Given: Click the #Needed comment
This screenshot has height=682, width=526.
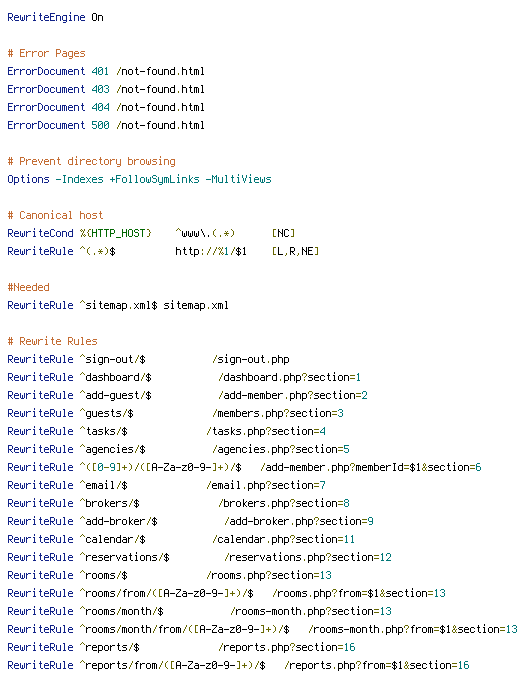Looking at the screenshot, I should (28, 288).
